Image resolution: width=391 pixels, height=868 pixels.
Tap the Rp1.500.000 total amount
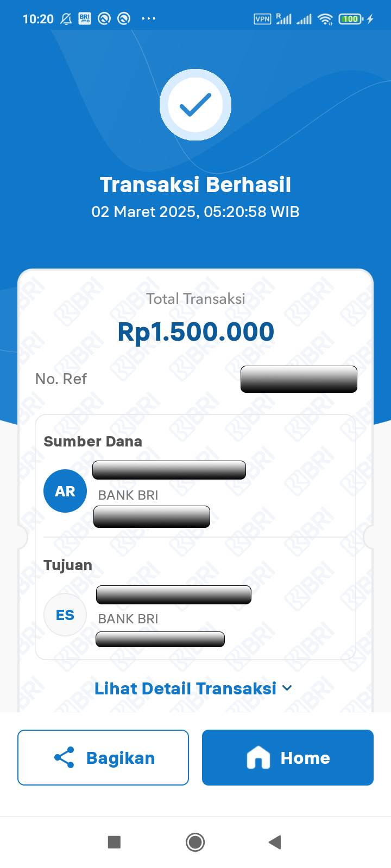(195, 332)
